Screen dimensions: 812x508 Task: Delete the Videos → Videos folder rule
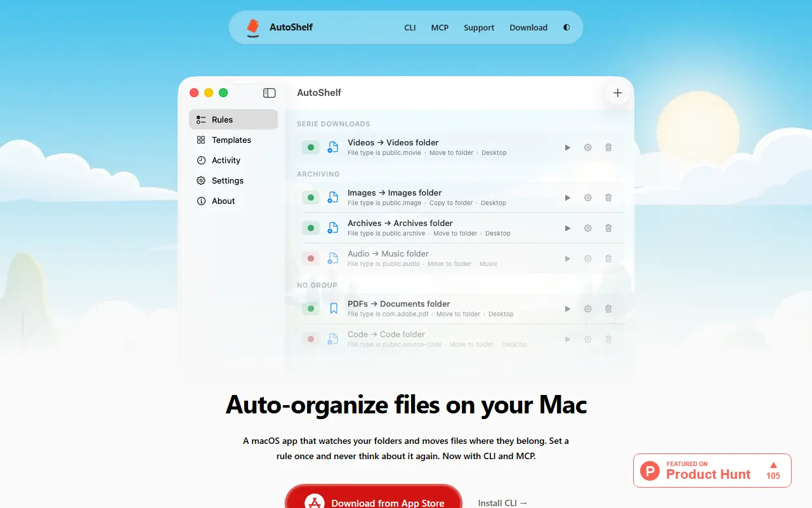(608, 147)
